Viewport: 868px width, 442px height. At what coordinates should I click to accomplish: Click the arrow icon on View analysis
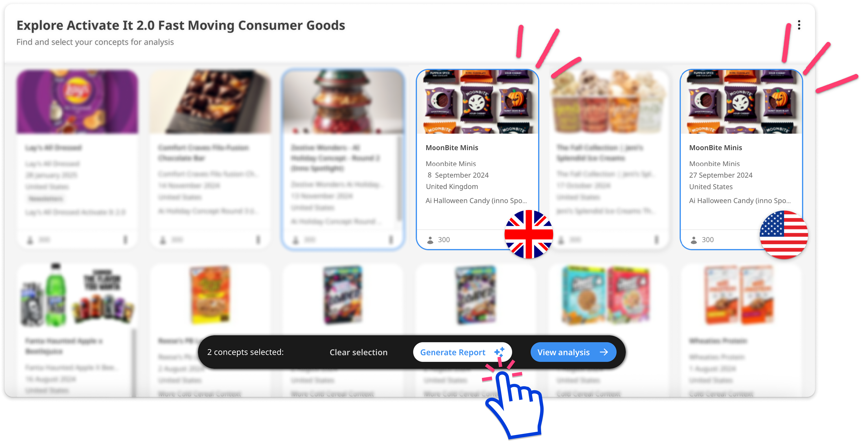click(604, 352)
